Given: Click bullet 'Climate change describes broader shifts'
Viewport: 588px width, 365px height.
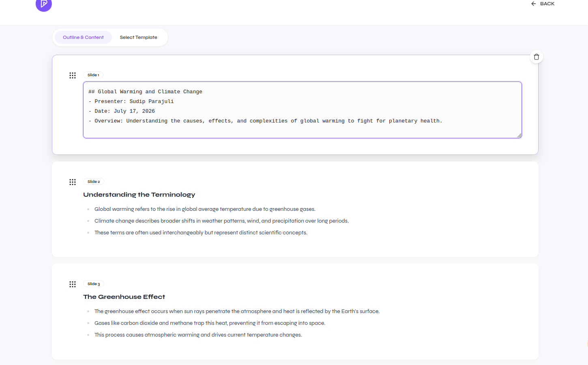Looking at the screenshot, I should (x=221, y=221).
